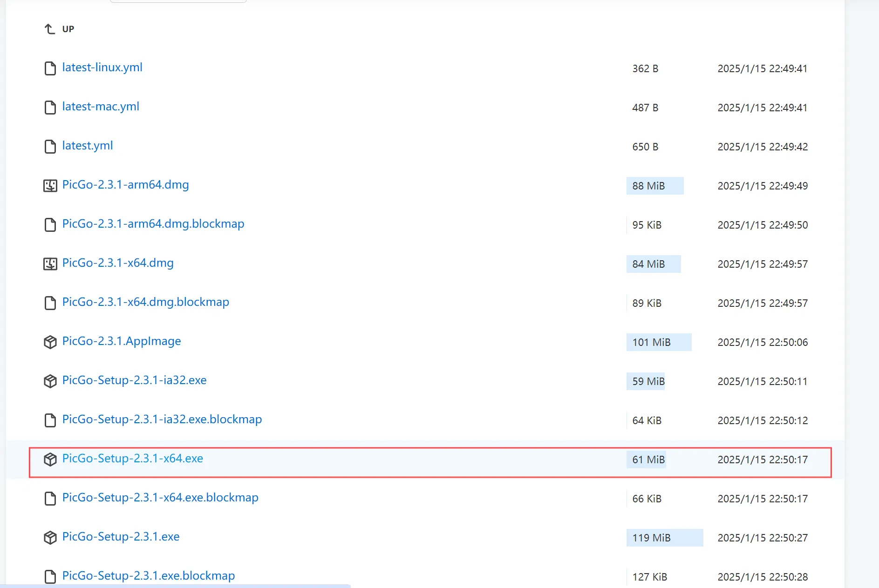Viewport: 879px width, 588px height.
Task: Download the PicGo-Setup-2.3.1-x64.exe installer
Action: (133, 459)
